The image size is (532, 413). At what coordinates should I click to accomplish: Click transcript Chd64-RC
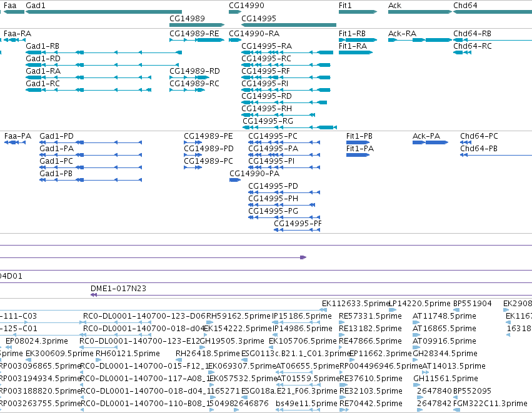[463, 52]
